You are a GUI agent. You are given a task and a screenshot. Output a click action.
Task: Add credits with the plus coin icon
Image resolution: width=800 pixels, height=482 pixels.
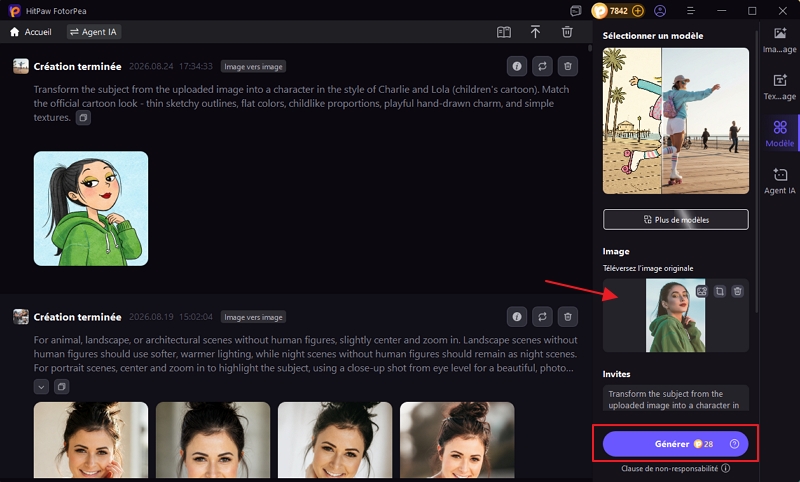pos(637,11)
